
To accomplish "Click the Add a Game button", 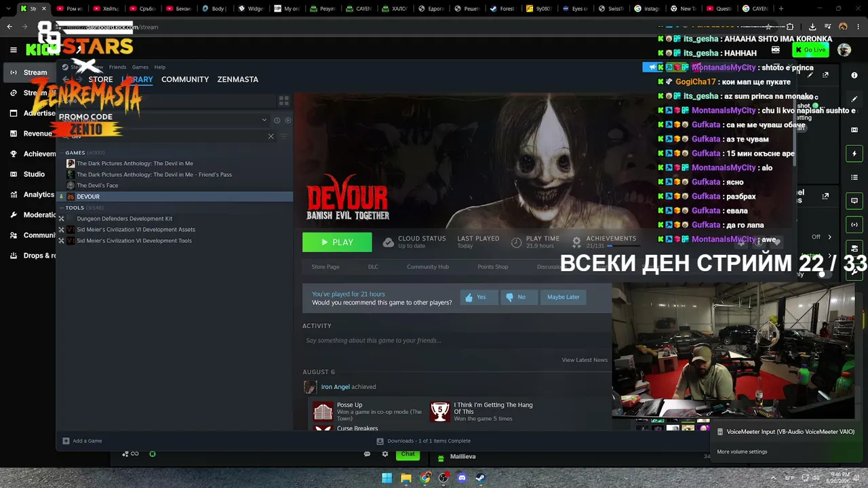I will click(82, 441).
